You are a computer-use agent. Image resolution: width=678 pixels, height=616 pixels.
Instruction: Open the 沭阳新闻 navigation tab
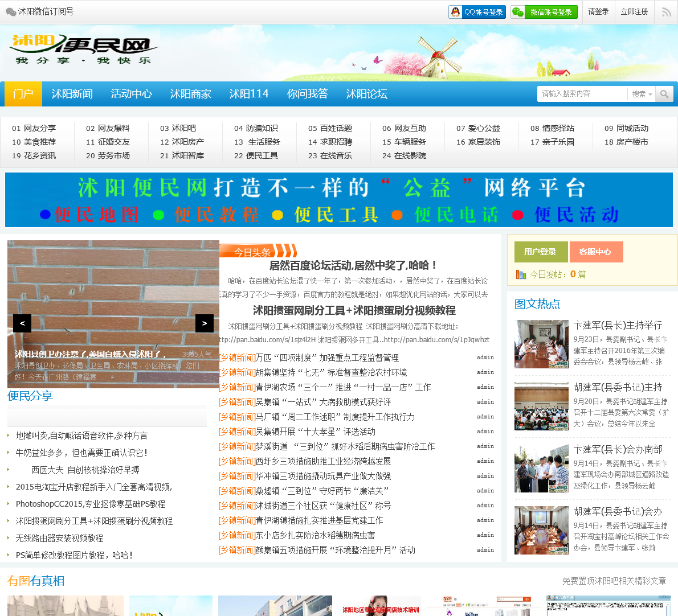[72, 94]
